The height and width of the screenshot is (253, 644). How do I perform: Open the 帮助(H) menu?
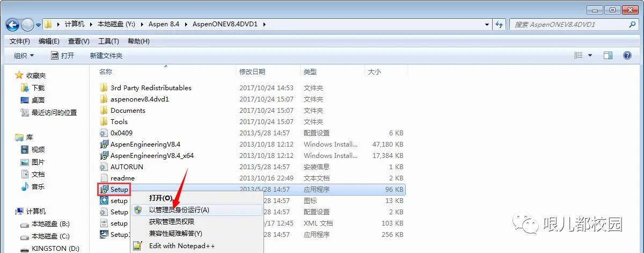point(138,41)
